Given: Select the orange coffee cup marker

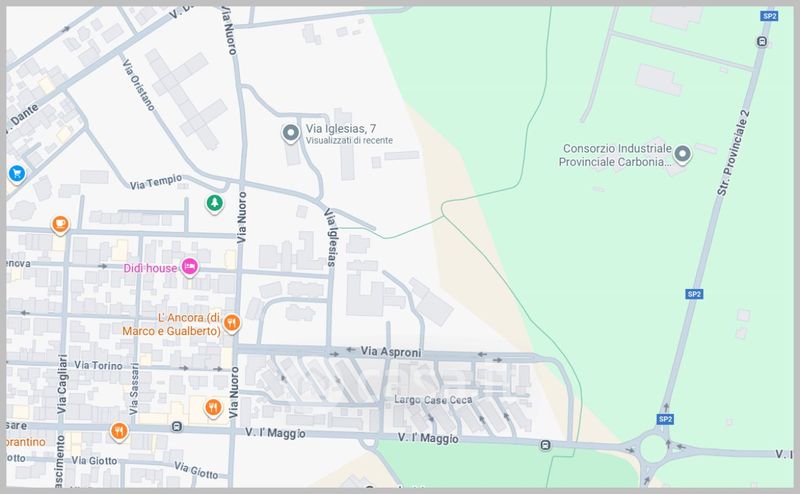Looking at the screenshot, I should tap(60, 224).
